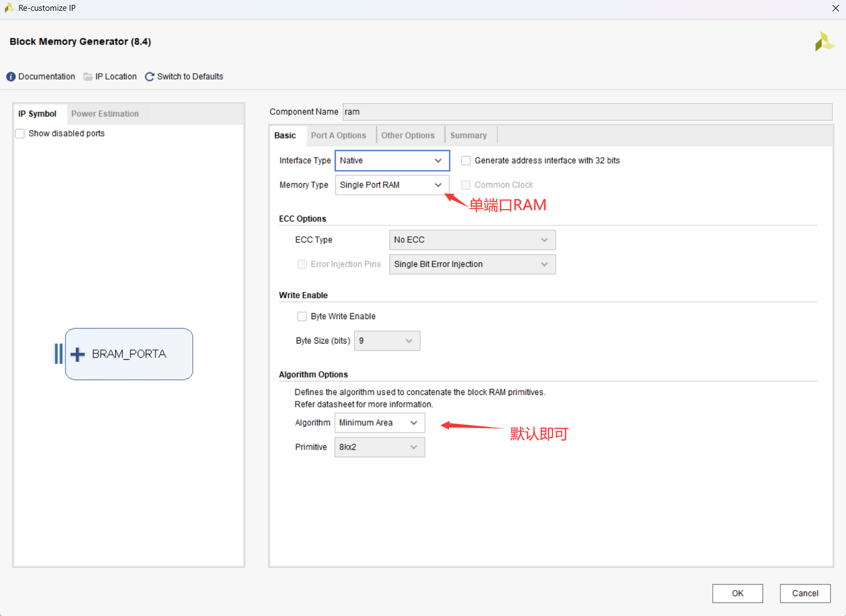Open the Documentation link
The image size is (846, 616).
(47, 77)
